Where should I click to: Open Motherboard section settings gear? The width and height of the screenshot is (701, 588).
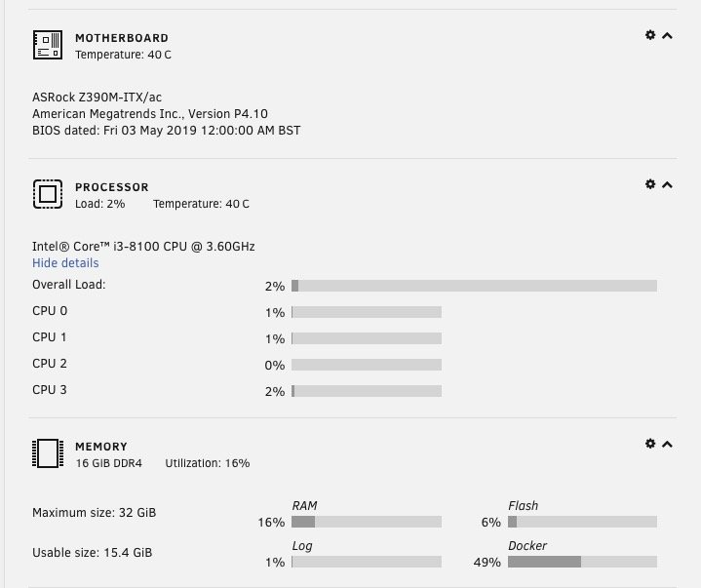click(x=650, y=35)
